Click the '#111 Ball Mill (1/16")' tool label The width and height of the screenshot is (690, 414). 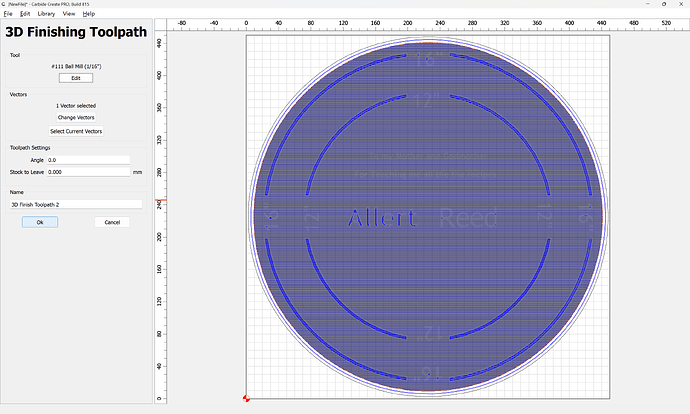(76, 66)
